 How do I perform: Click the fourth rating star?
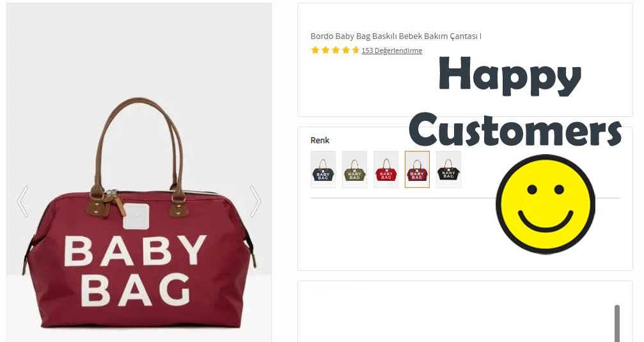point(346,50)
